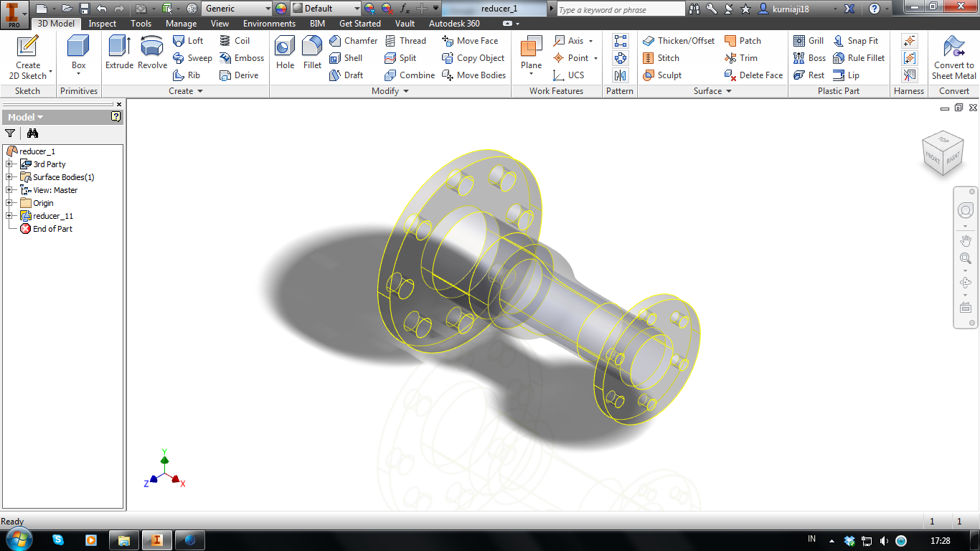This screenshot has height=551, width=980.
Task: Select the Revolve tool
Action: coord(152,52)
